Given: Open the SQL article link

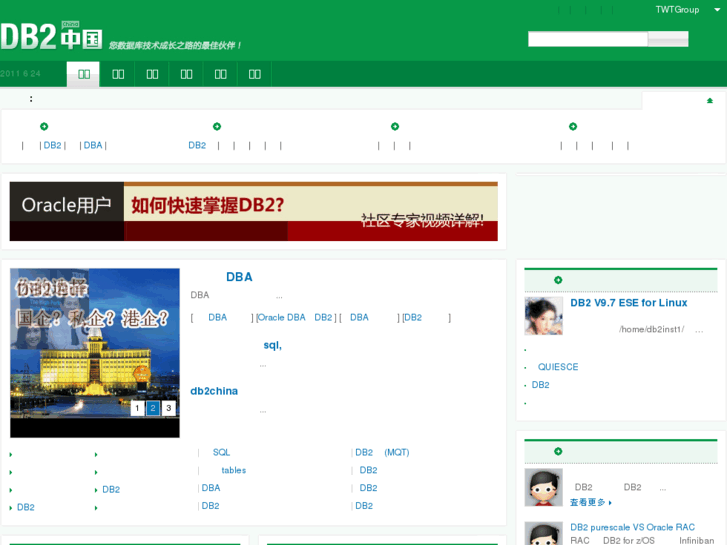Looking at the screenshot, I should click(221, 452).
